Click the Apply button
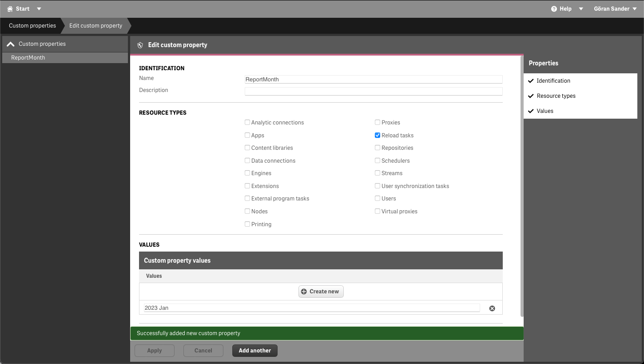Image resolution: width=644 pixels, height=364 pixels. pyautogui.click(x=155, y=351)
